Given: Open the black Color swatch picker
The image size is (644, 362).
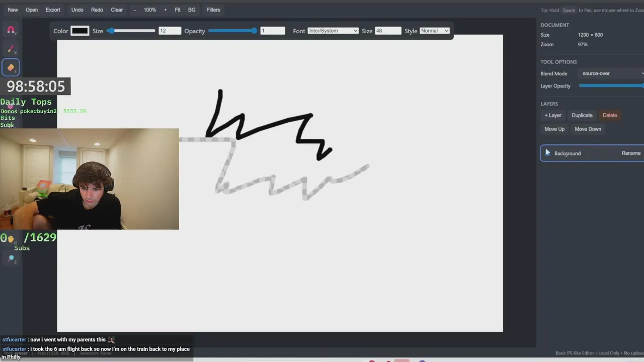Looking at the screenshot, I should coord(79,31).
